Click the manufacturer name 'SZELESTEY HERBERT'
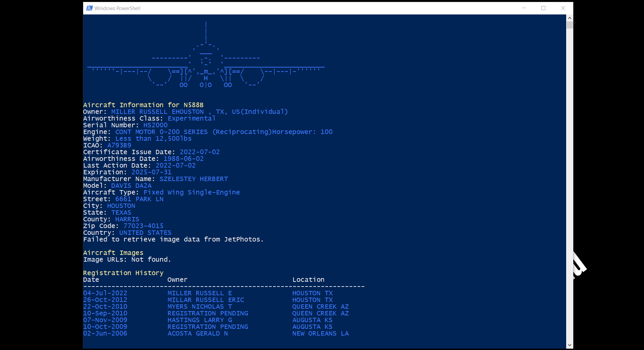 pos(194,179)
